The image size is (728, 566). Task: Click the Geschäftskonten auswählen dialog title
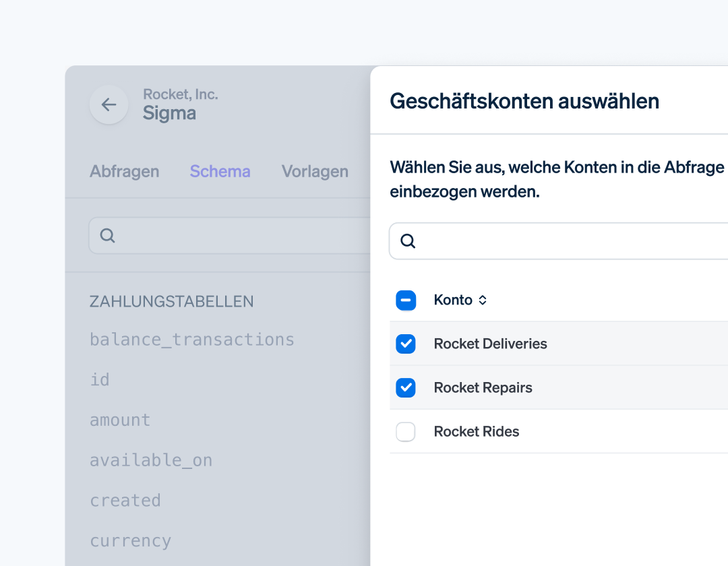pyautogui.click(x=524, y=101)
